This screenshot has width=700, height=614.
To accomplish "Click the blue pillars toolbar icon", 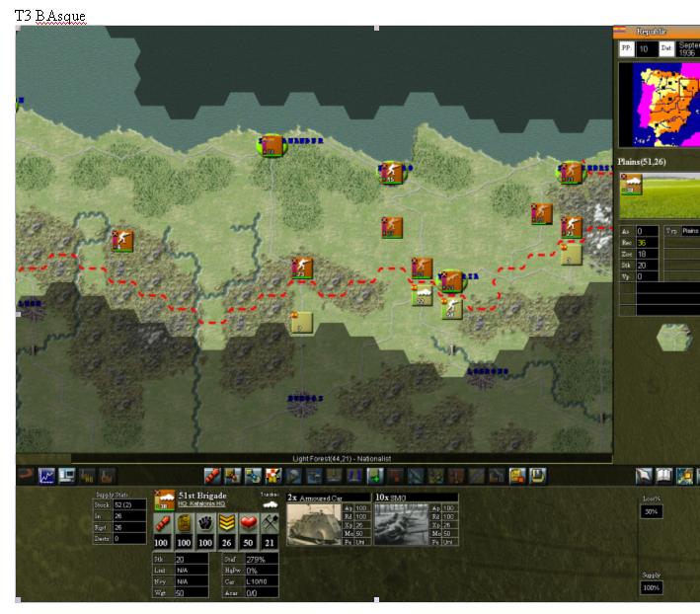I will pyautogui.click(x=354, y=476).
